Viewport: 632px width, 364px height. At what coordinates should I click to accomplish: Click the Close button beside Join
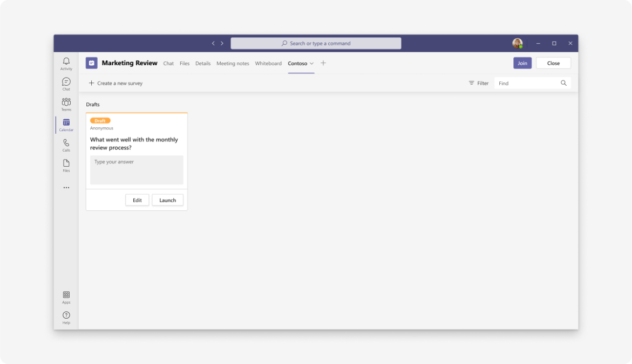pos(553,63)
